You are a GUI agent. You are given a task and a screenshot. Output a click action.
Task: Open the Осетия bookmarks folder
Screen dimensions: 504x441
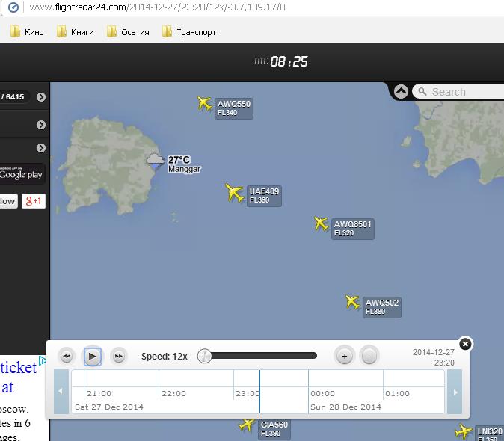coord(129,32)
